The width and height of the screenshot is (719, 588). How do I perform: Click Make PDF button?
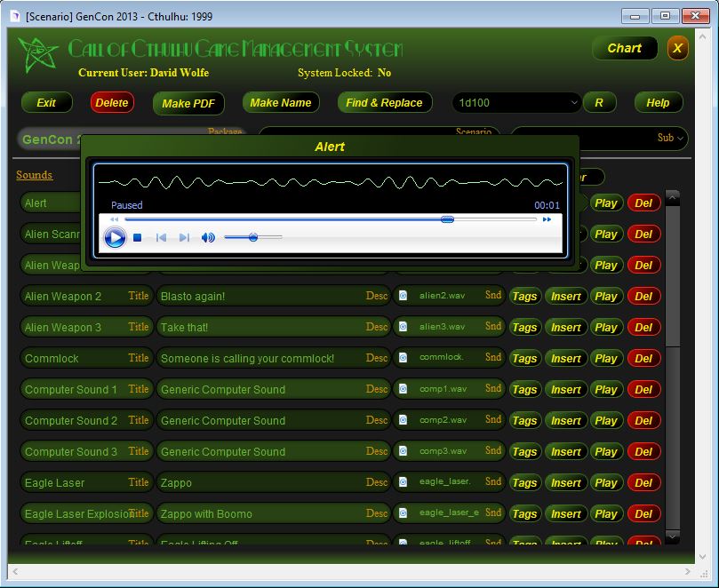point(188,104)
